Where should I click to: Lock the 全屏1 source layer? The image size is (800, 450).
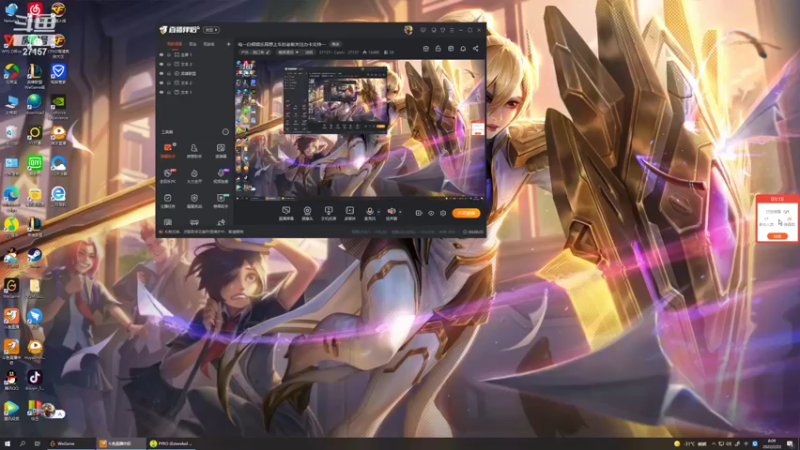(169, 55)
